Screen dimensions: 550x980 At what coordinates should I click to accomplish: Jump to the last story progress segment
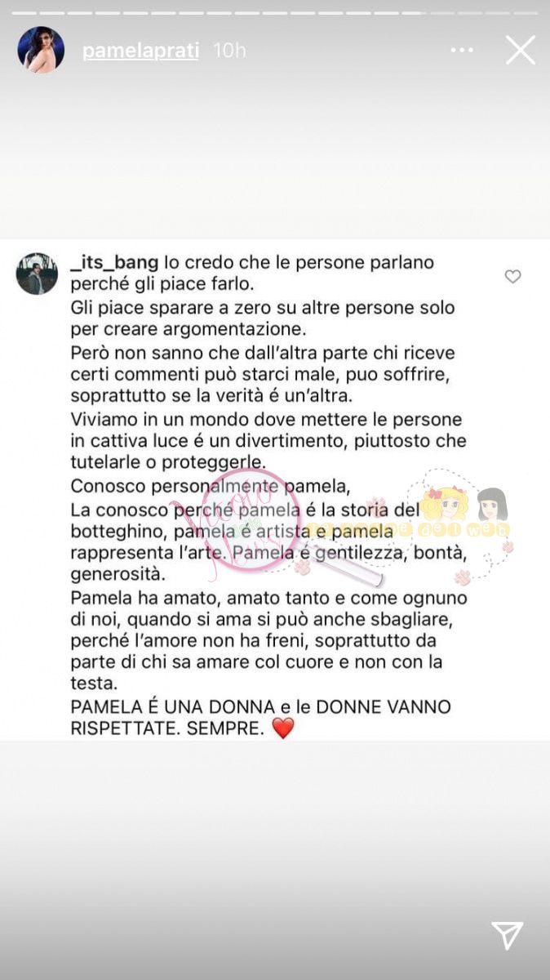click(x=526, y=12)
